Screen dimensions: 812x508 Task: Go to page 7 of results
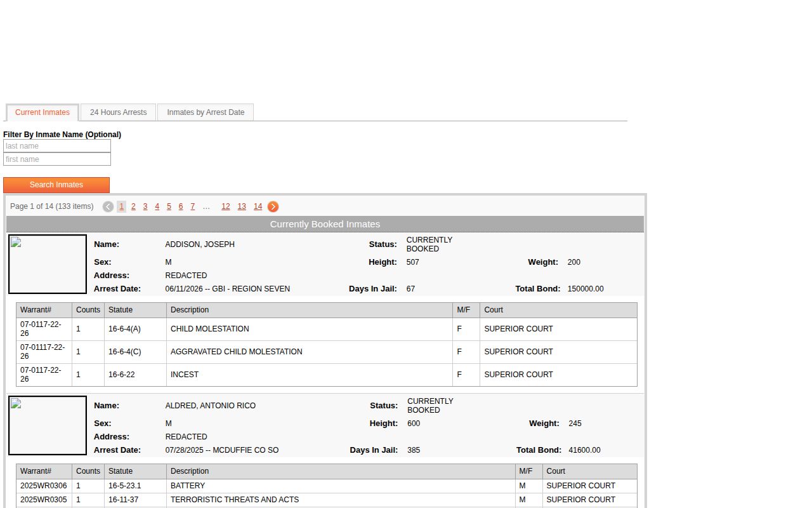click(193, 206)
